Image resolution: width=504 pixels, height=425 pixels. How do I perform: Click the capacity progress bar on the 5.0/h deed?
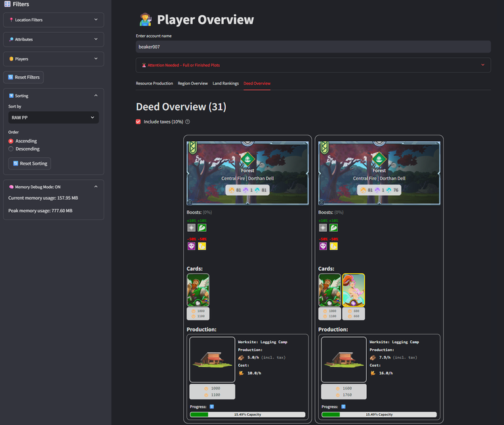(x=247, y=414)
